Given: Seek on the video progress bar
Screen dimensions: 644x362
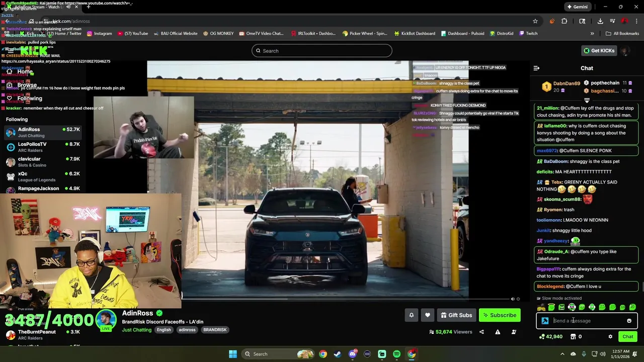Looking at the screenshot, I should [345, 299].
